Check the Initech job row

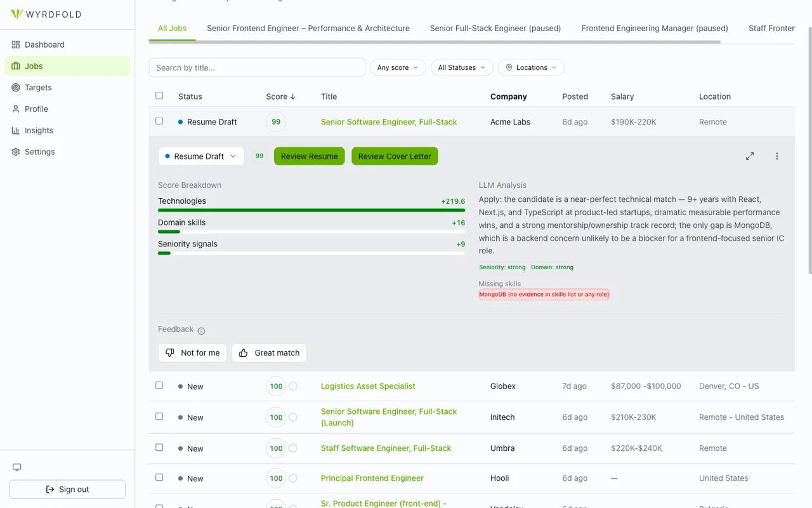point(159,417)
